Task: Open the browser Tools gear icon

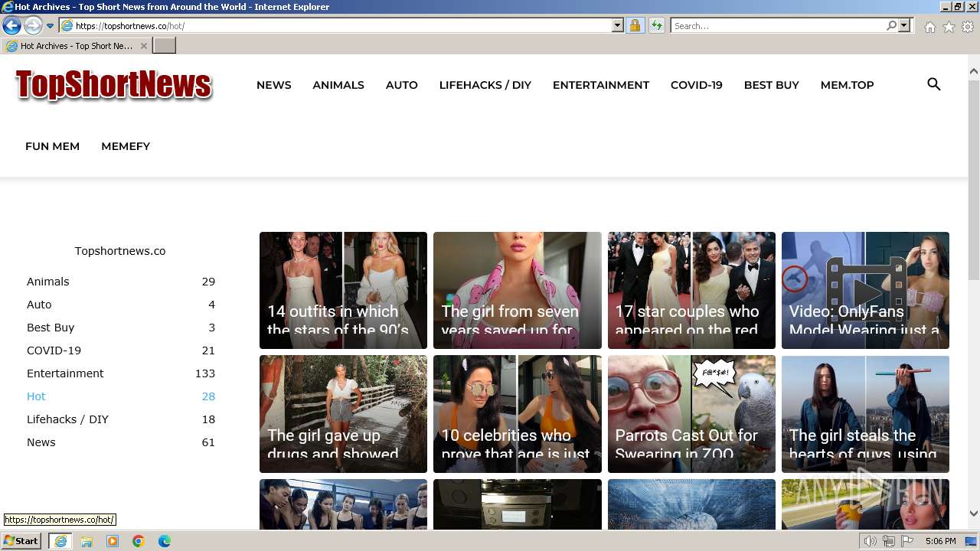Action: [x=968, y=27]
